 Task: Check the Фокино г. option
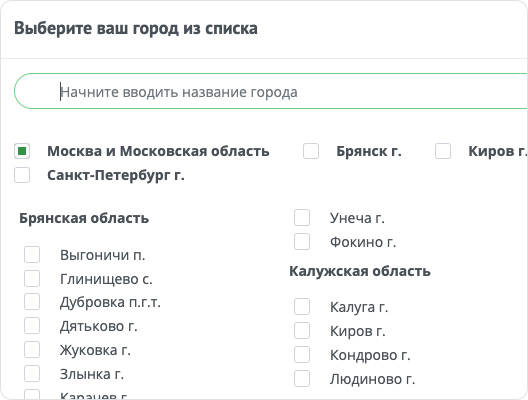coord(302,242)
